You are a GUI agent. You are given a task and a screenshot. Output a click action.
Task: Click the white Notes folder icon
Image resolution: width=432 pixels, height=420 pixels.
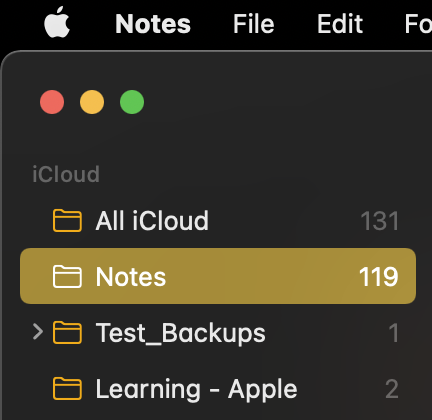[67, 276]
